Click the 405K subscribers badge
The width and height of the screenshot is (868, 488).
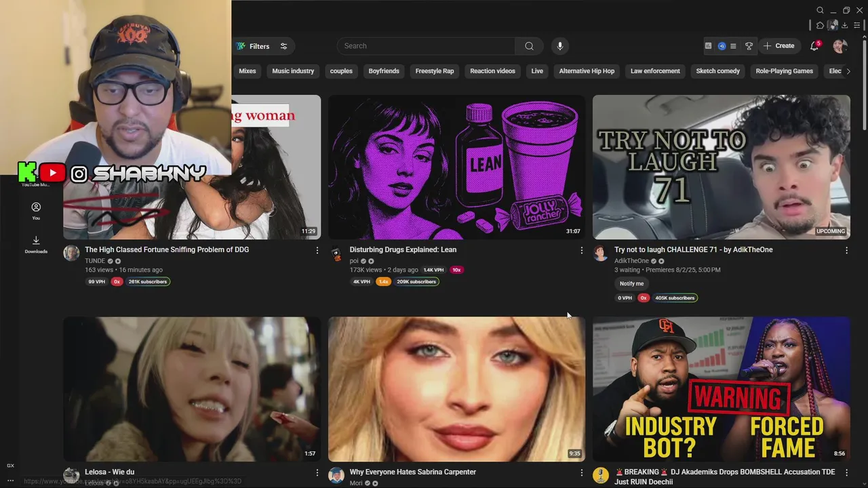click(675, 298)
